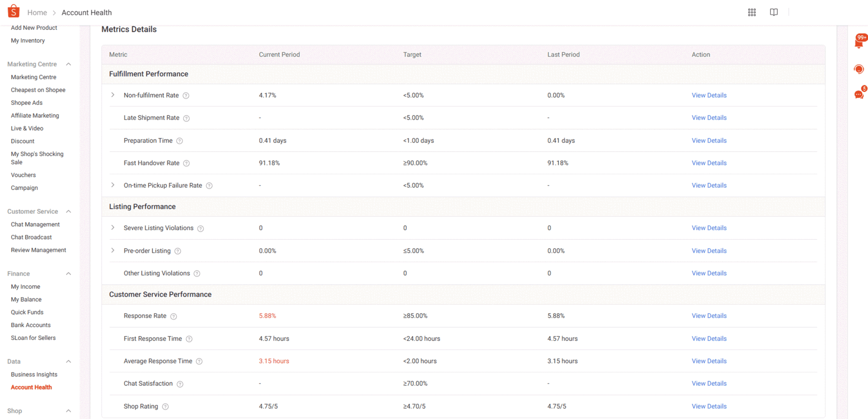Open the chat bubble icon with badge
Image resolution: width=868 pixels, height=419 pixels.
pos(859,94)
